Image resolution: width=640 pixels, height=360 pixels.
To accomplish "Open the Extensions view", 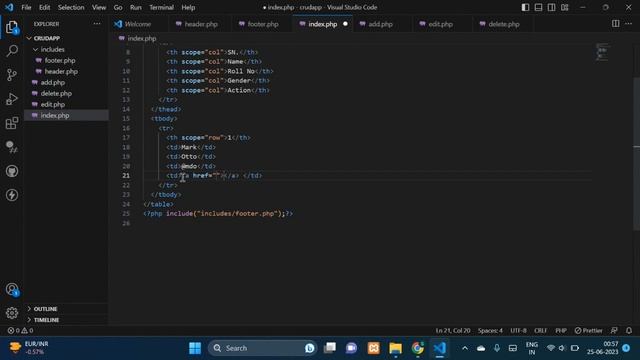I will click(12, 123).
